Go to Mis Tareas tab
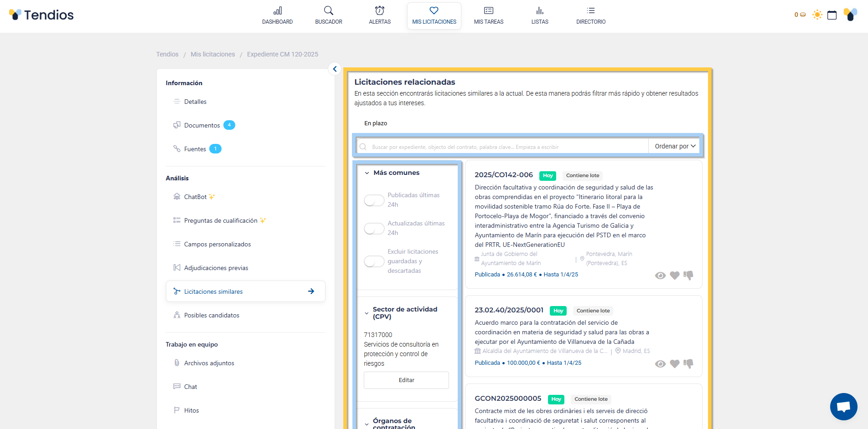The height and width of the screenshot is (429, 868). click(488, 15)
